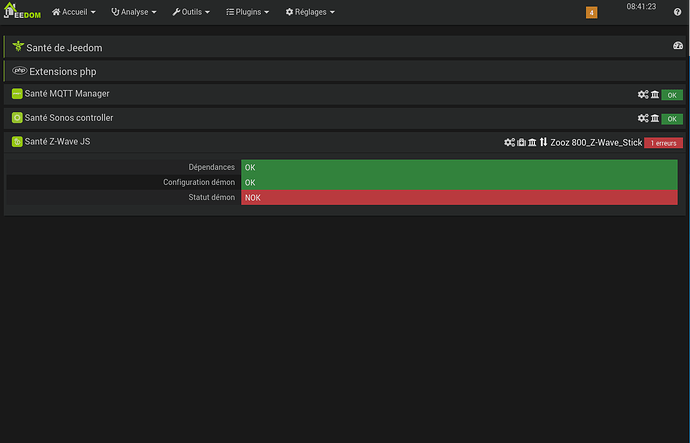This screenshot has height=443, width=690.
Task: Click the red NOK cell for Statut démon
Action: 459,197
